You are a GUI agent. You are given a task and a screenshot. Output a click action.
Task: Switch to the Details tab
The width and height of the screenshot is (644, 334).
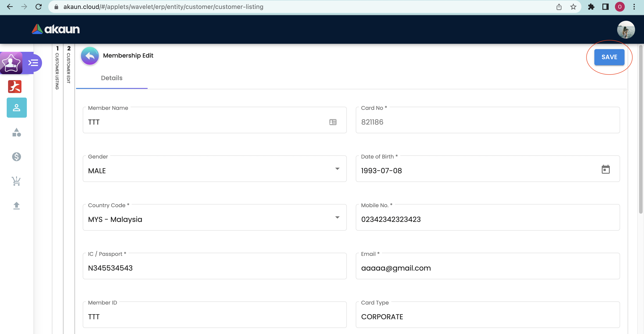tap(112, 78)
